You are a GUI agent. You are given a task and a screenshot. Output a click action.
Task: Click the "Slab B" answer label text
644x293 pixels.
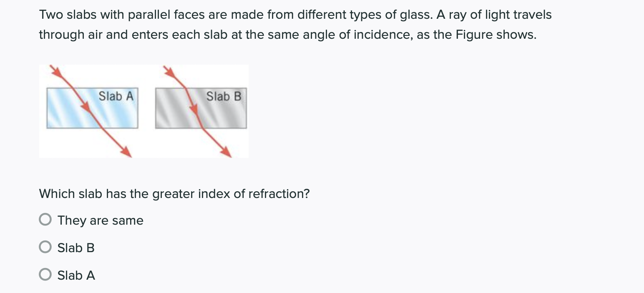coord(75,248)
